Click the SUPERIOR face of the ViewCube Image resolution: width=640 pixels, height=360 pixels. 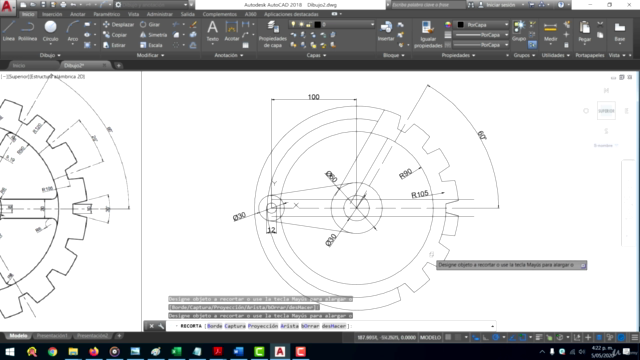tap(606, 111)
